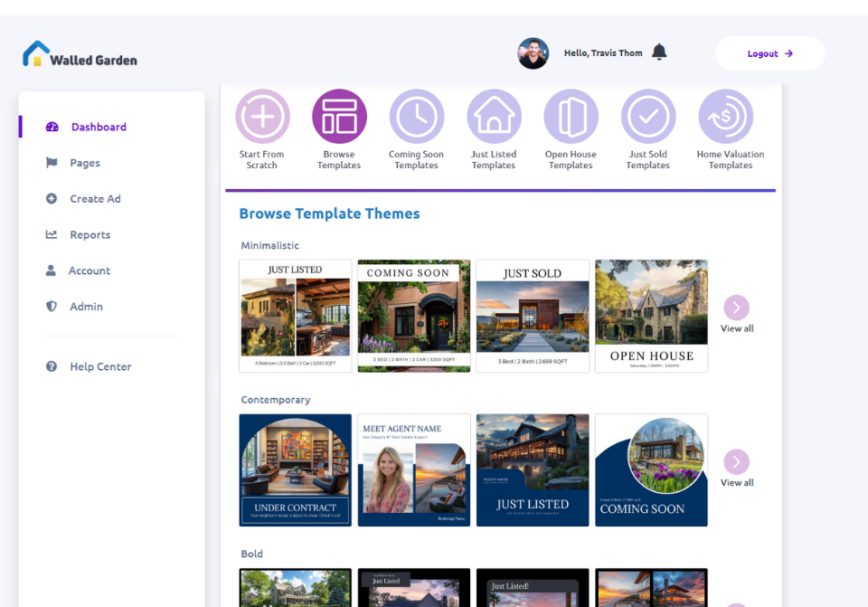
Task: Open the Home Valuation Templates dollar icon
Action: tap(726, 117)
